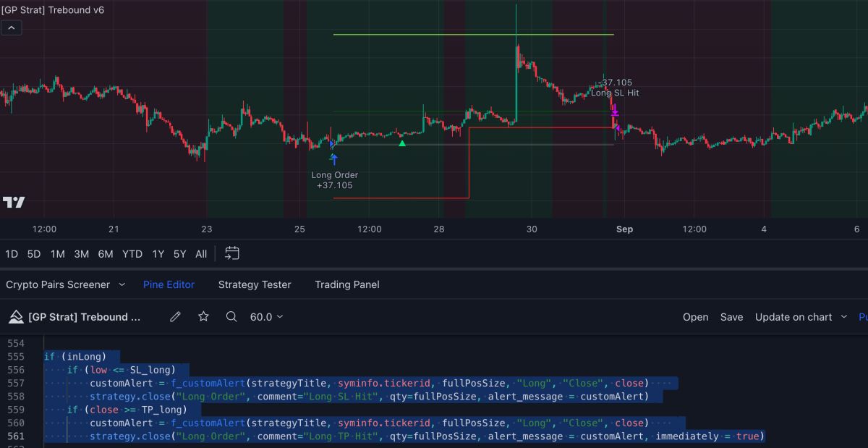Switch to the Pine Editor tab
Screen dimensions: 868x448
point(169,284)
